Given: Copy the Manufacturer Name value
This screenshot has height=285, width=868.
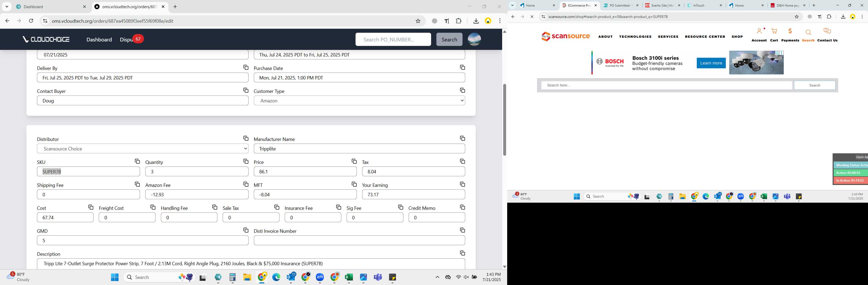Looking at the screenshot, I should click(x=462, y=138).
